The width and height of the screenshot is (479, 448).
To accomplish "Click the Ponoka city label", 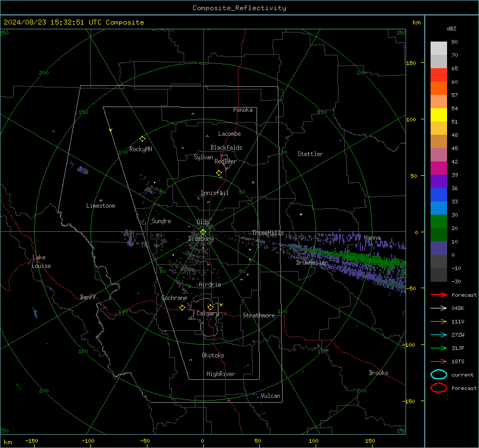I will pyautogui.click(x=243, y=110).
